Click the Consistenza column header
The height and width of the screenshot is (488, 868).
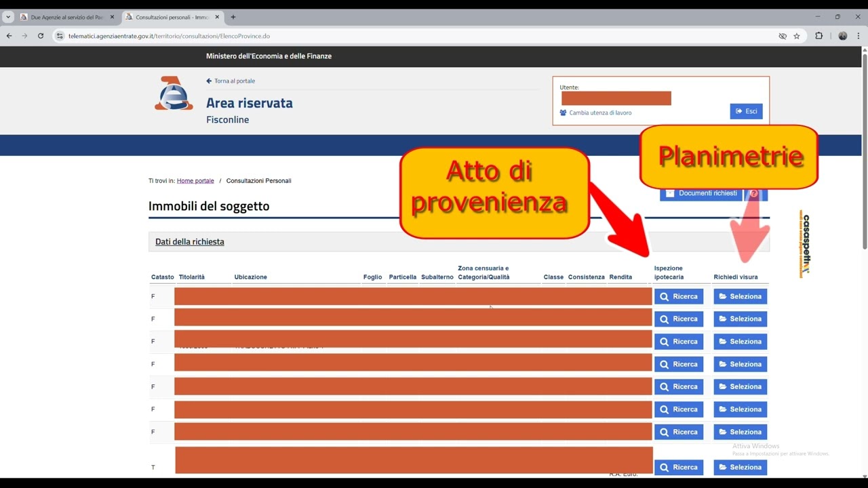587,277
